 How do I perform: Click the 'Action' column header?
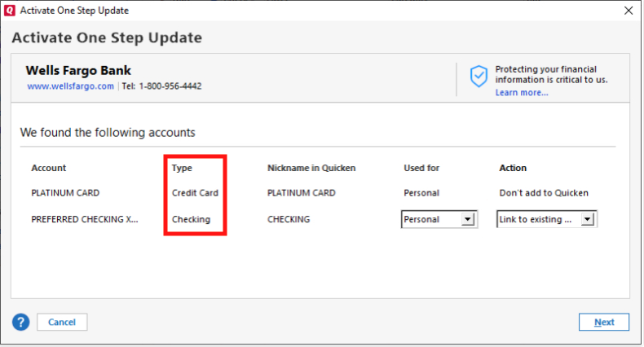[x=513, y=168]
